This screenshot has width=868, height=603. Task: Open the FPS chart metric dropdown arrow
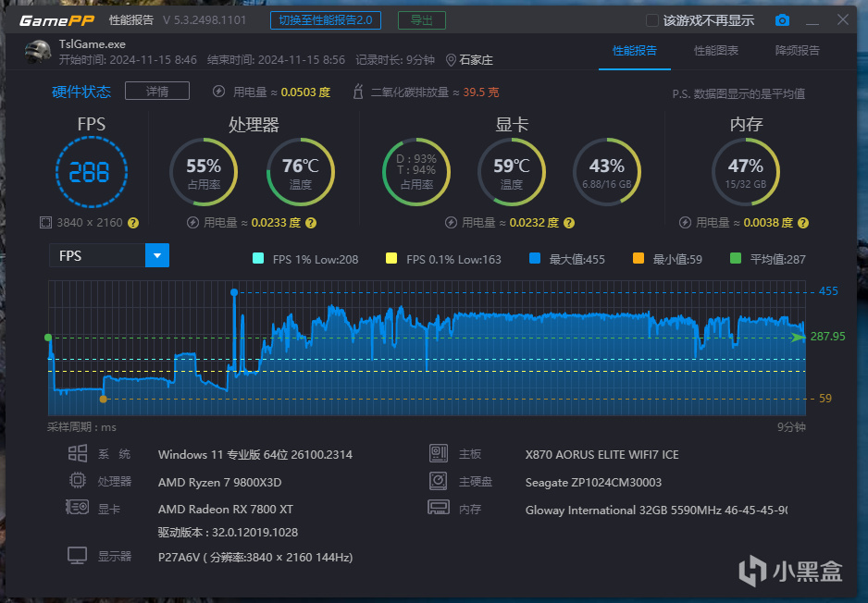coord(157,255)
